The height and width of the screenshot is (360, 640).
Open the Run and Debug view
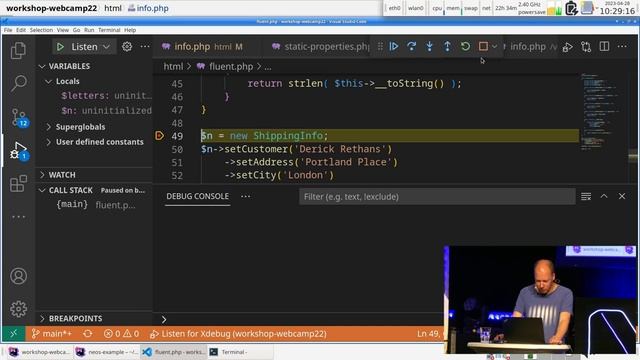19,151
